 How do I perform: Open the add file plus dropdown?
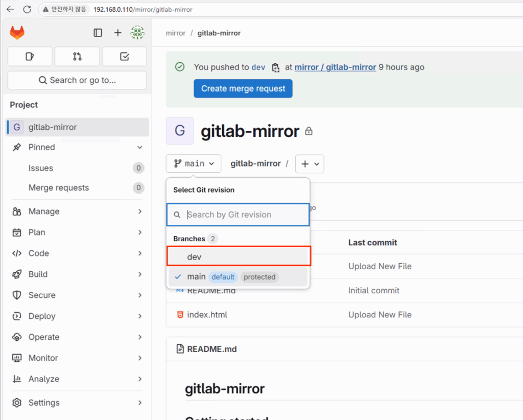coord(310,164)
